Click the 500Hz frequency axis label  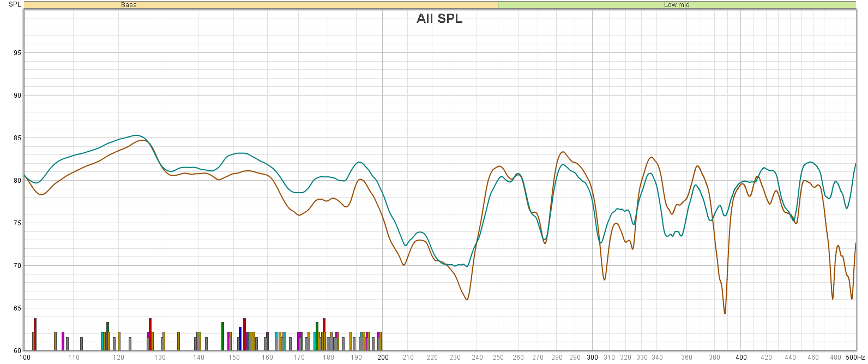click(855, 357)
